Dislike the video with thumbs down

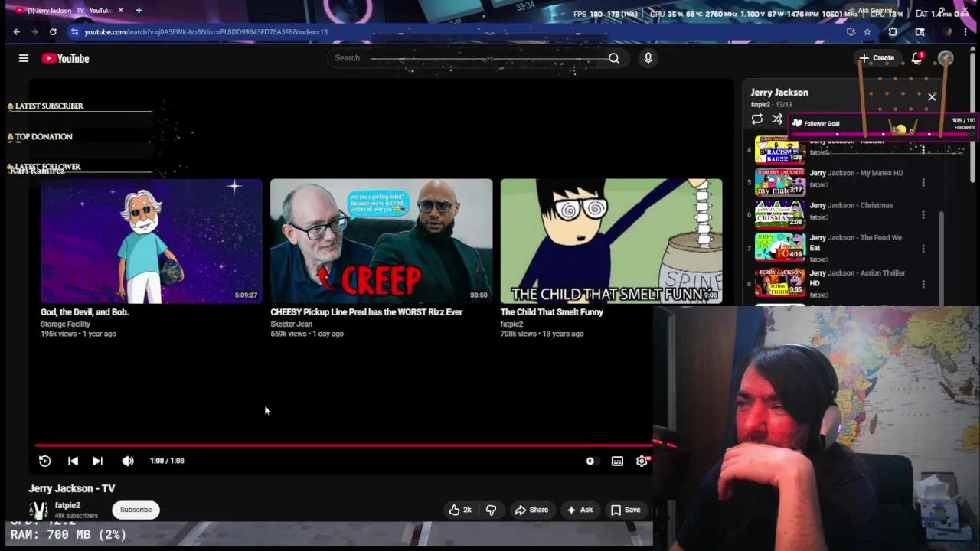point(492,510)
